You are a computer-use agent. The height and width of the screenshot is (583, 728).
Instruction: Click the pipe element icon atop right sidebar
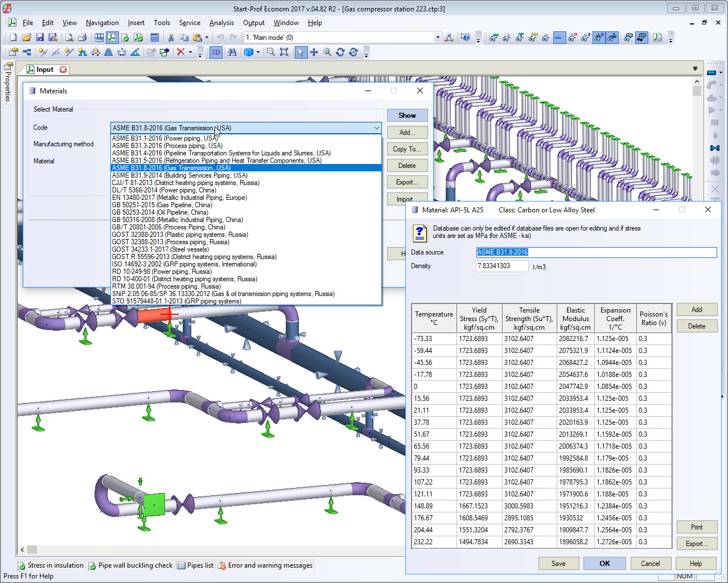[711, 73]
